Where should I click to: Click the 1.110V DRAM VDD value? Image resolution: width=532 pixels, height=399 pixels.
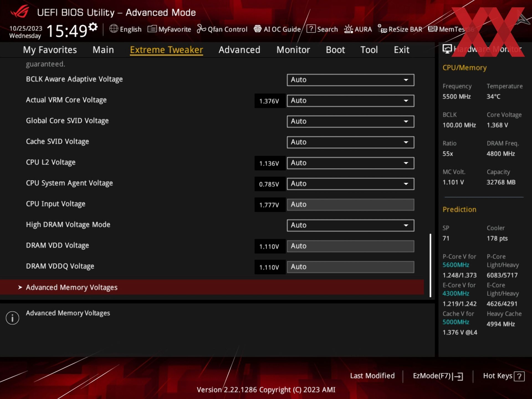(269, 246)
